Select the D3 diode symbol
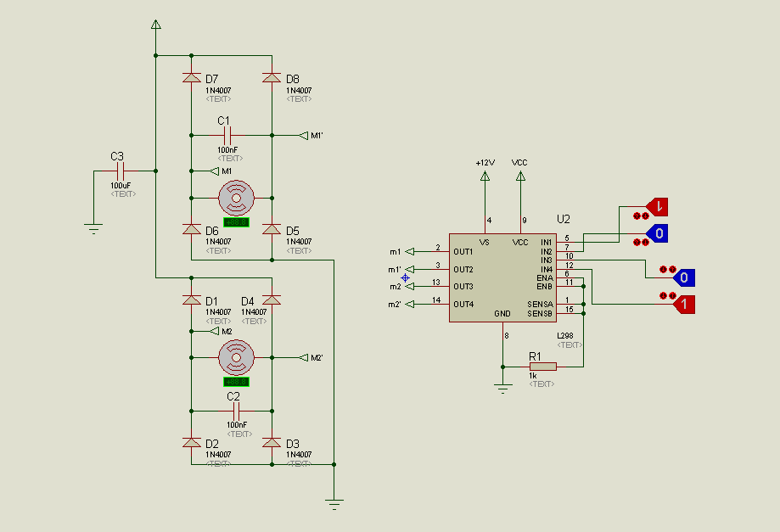Screen dimensions: 780x532 (272, 442)
